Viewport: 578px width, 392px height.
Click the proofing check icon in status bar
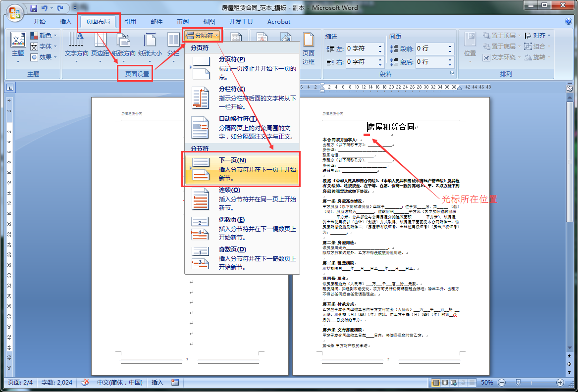(85, 383)
